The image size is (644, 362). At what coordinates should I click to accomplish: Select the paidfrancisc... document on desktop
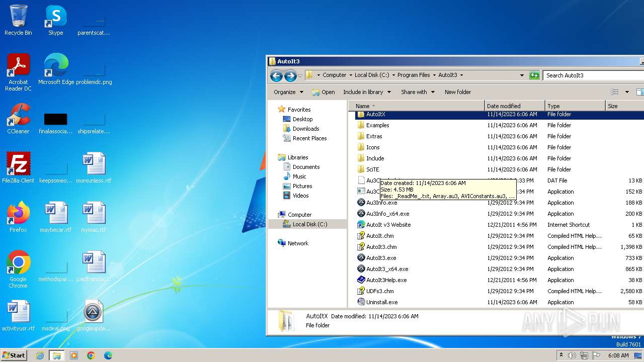coord(94,266)
